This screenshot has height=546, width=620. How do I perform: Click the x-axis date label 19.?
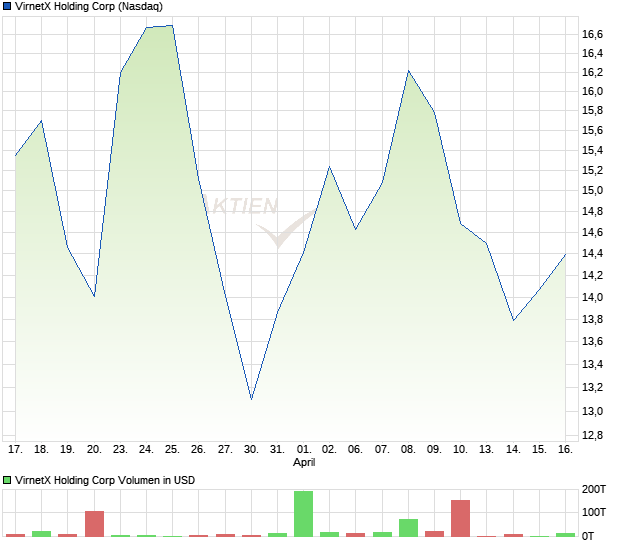tap(68, 449)
